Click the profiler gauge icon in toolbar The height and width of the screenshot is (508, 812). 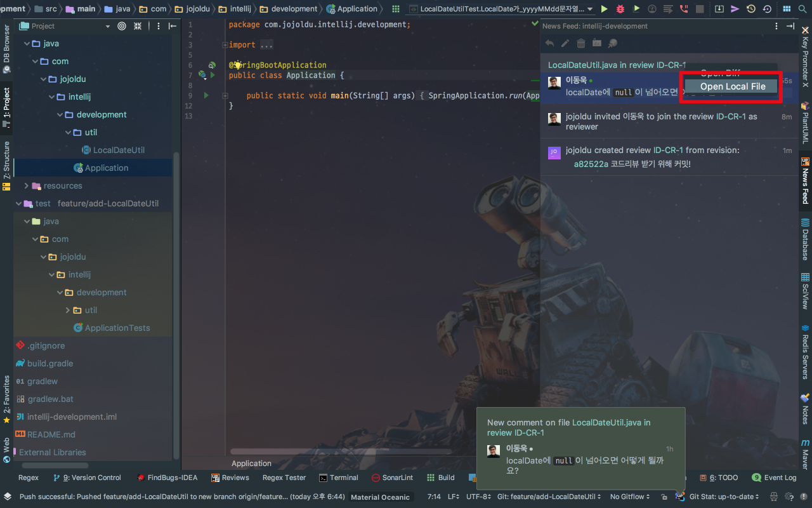pos(652,9)
